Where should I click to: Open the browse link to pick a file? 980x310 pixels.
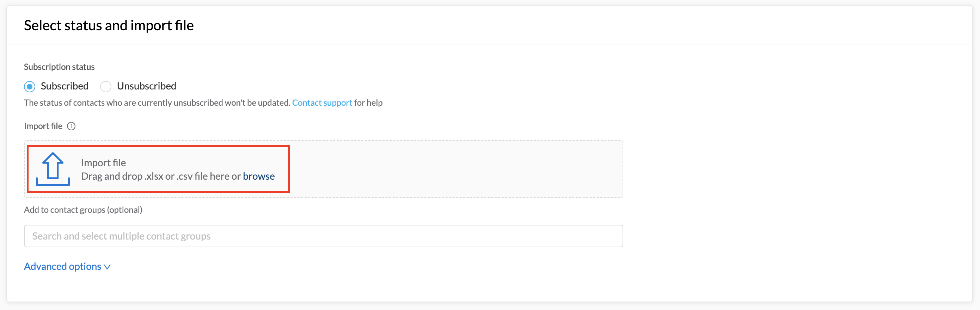tap(259, 176)
